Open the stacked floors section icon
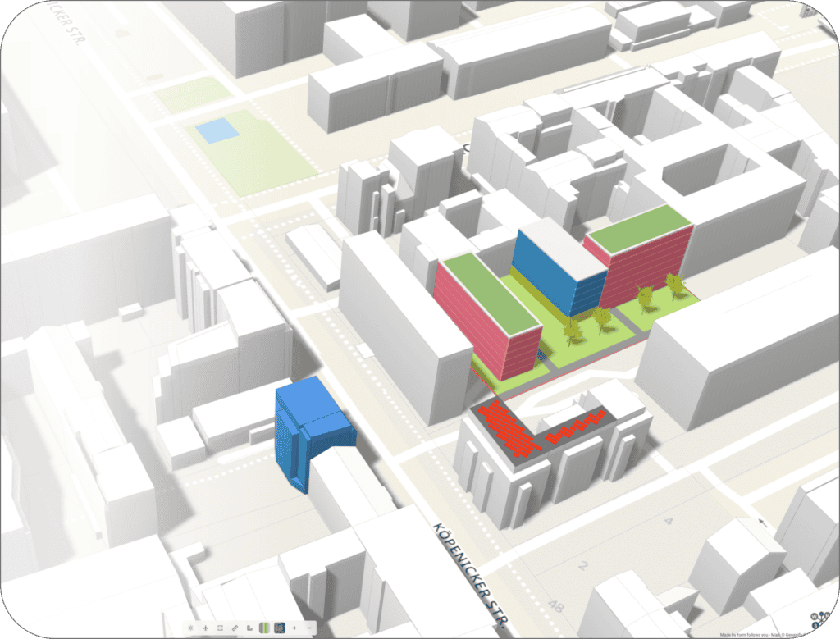The image size is (840, 639). coord(220,628)
